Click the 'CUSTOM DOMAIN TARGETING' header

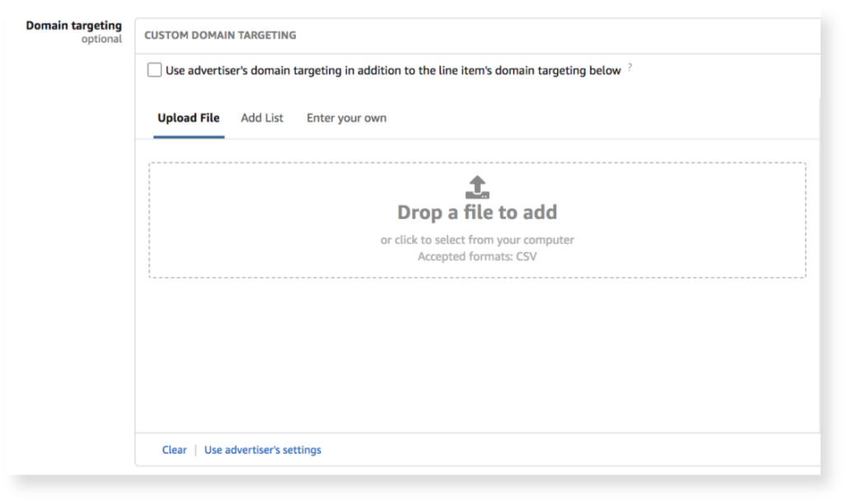click(x=220, y=35)
